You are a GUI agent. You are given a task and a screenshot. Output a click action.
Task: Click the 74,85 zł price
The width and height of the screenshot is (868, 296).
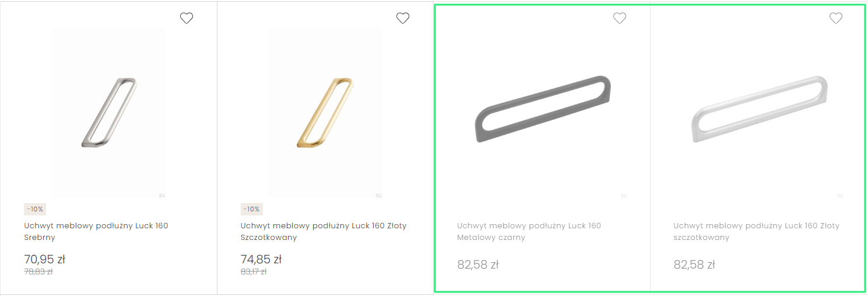(x=261, y=259)
